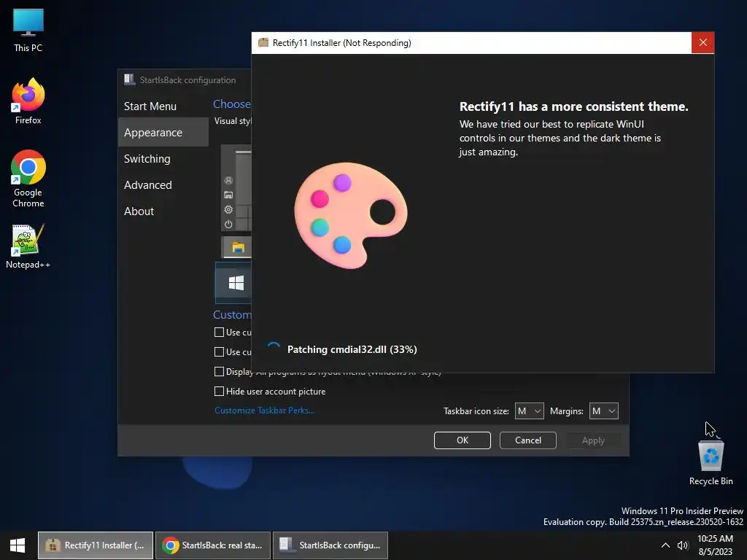Open the Recycle Bin icon
Image resolution: width=747 pixels, height=560 pixels.
pyautogui.click(x=711, y=462)
